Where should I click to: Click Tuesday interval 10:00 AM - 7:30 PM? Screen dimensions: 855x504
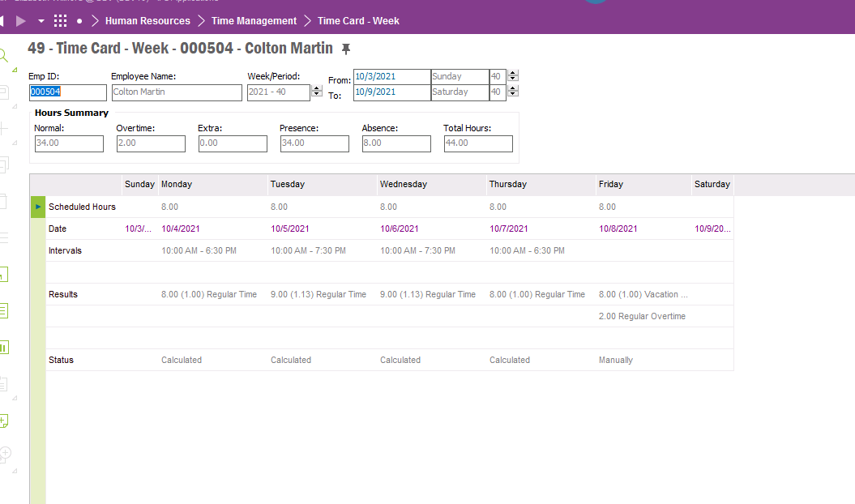[x=308, y=251]
